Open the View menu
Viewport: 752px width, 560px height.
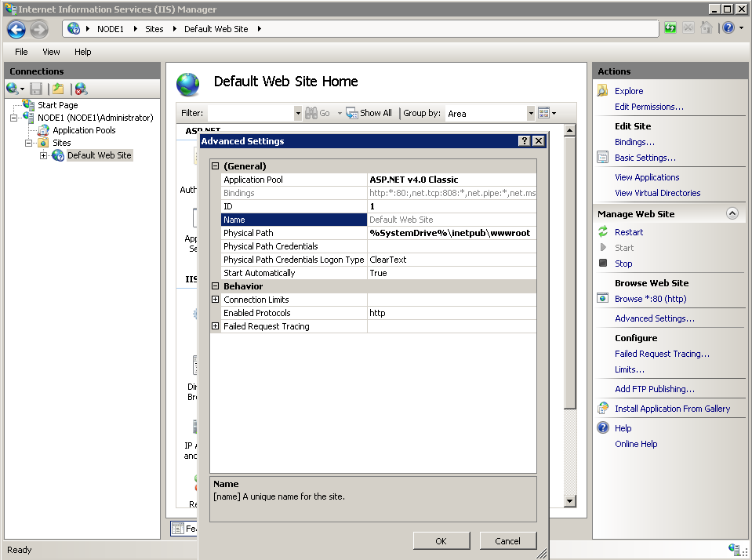coord(51,52)
